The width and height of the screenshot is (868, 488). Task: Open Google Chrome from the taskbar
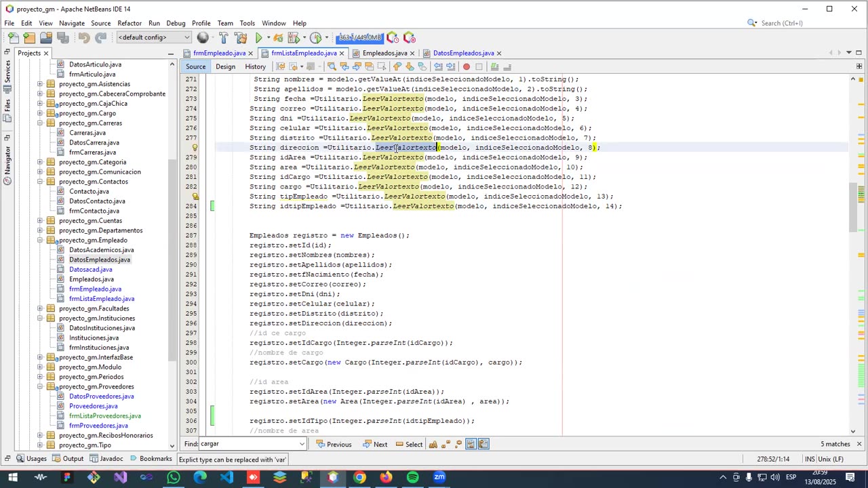click(x=359, y=478)
